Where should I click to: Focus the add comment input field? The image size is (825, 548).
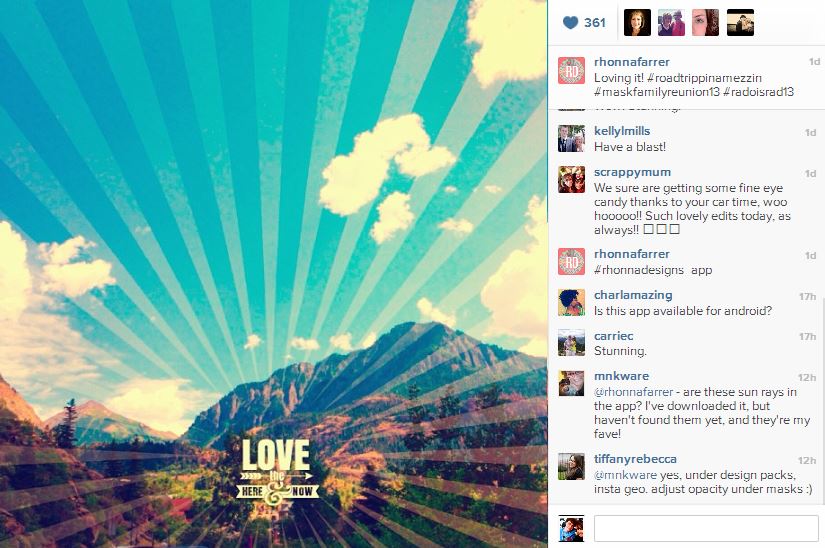pos(706,528)
